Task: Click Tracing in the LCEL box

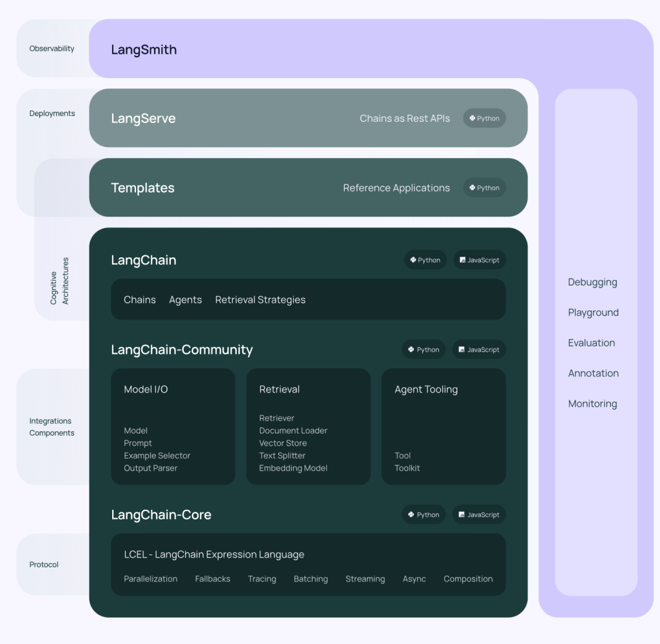Action: [262, 579]
